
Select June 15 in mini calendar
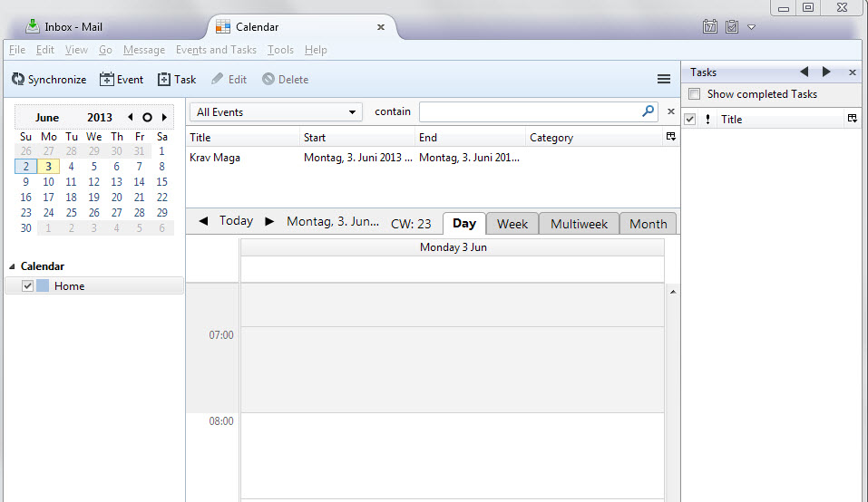(x=161, y=182)
